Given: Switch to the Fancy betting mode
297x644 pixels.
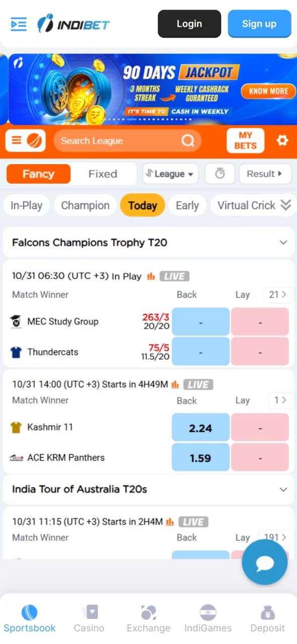Looking at the screenshot, I should tap(38, 174).
